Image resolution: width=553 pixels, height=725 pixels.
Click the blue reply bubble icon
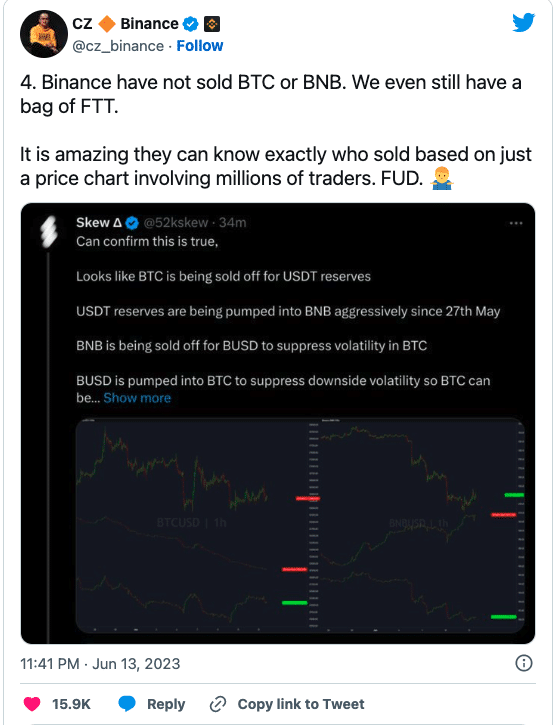click(x=127, y=704)
